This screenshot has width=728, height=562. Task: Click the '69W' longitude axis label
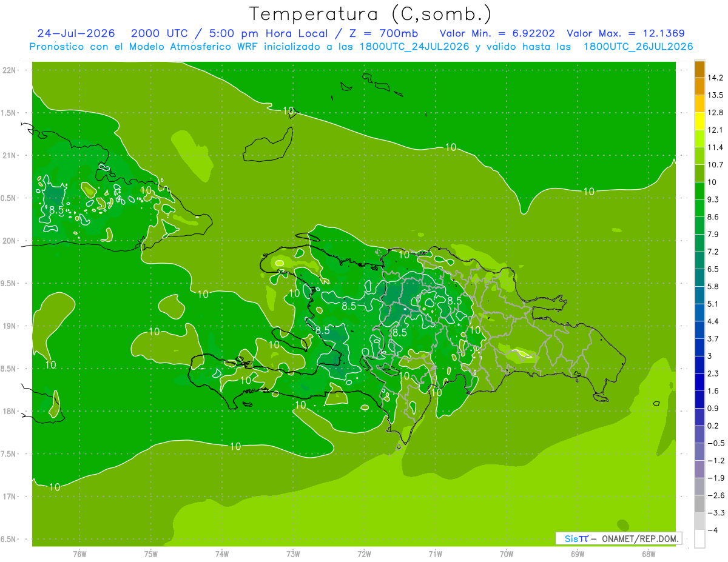[577, 554]
